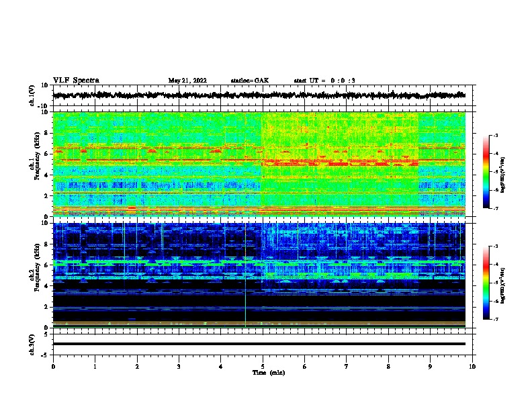
Task: Click the ch.2 "Frequency (kHz)" axis label
Action: pyautogui.click(x=37, y=267)
